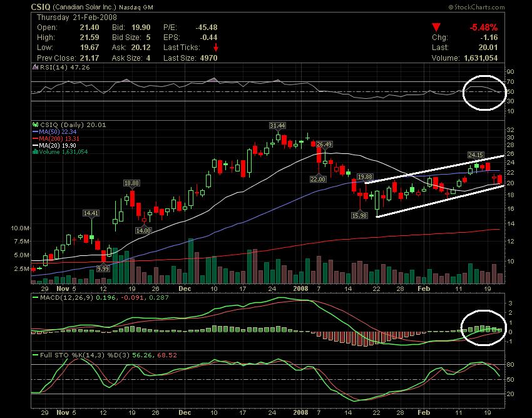This screenshot has height=418, width=532.
Task: Click the P/E value -45.48
Action: coord(207,28)
